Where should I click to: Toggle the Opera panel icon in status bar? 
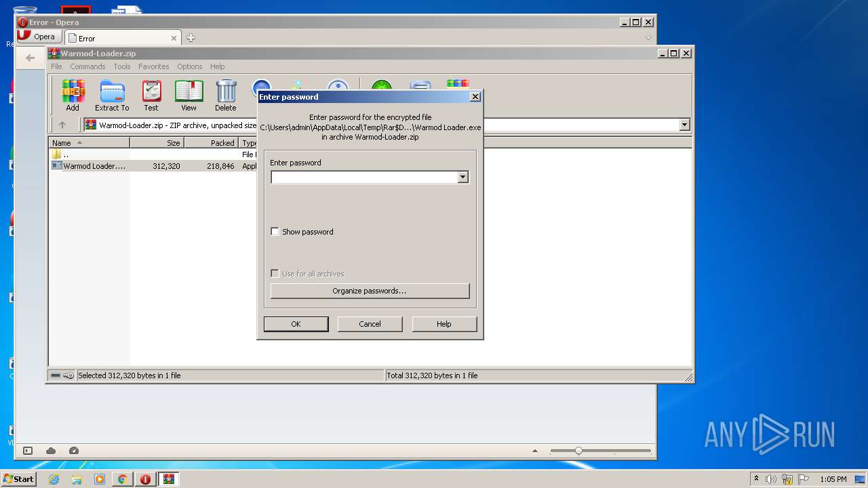(28, 451)
